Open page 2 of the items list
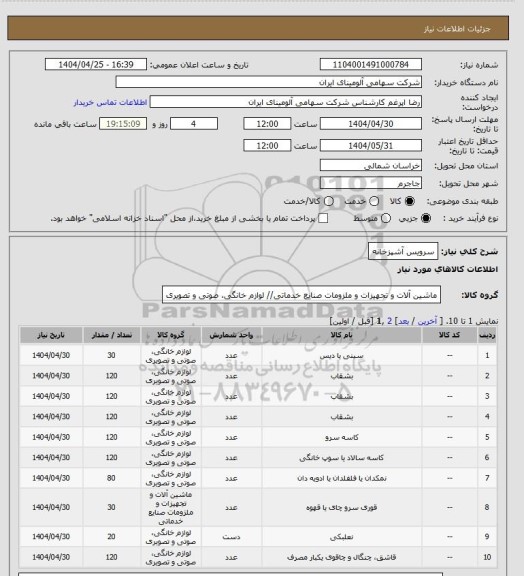 389,321
